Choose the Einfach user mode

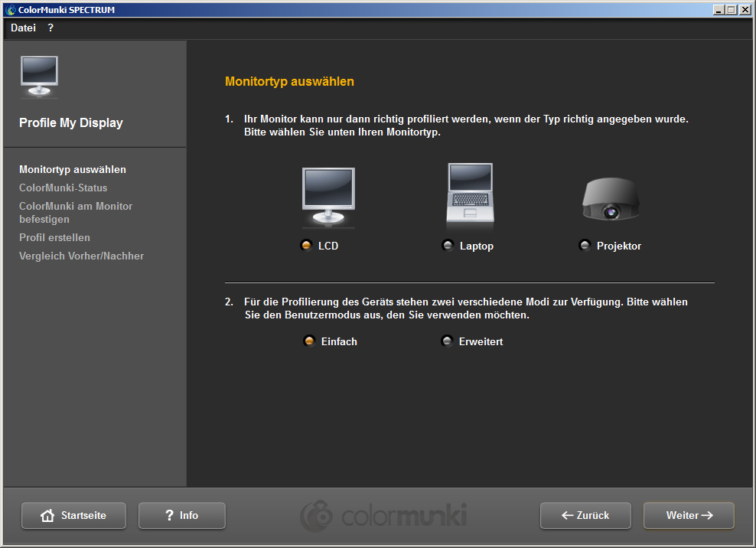(x=309, y=341)
